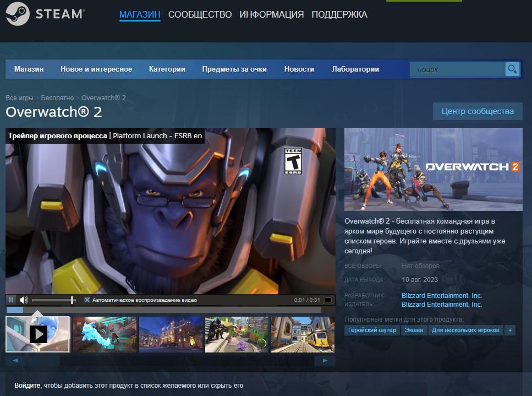Screen dimensions: 532x396
Task: Open Новое и интересное menu
Action: point(96,69)
